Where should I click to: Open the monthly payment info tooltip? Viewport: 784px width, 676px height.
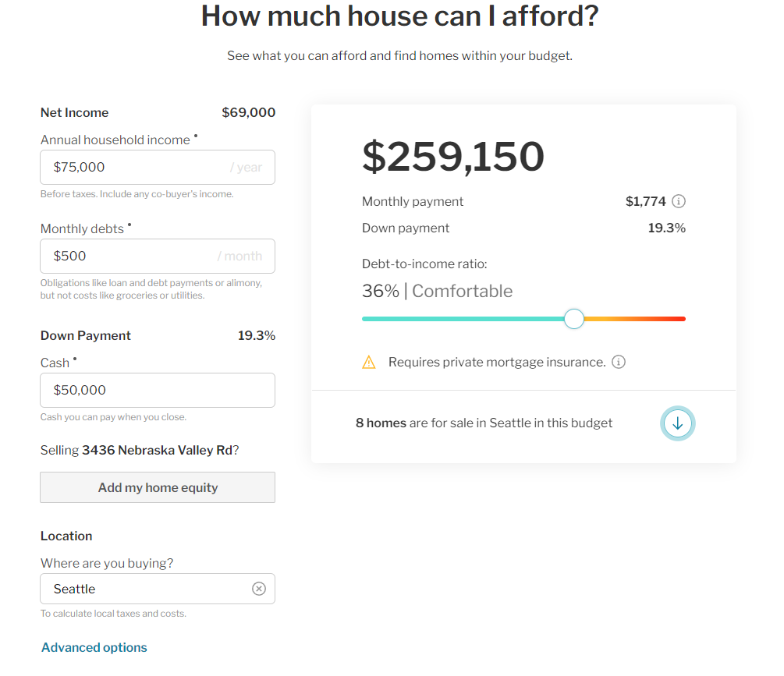(678, 201)
